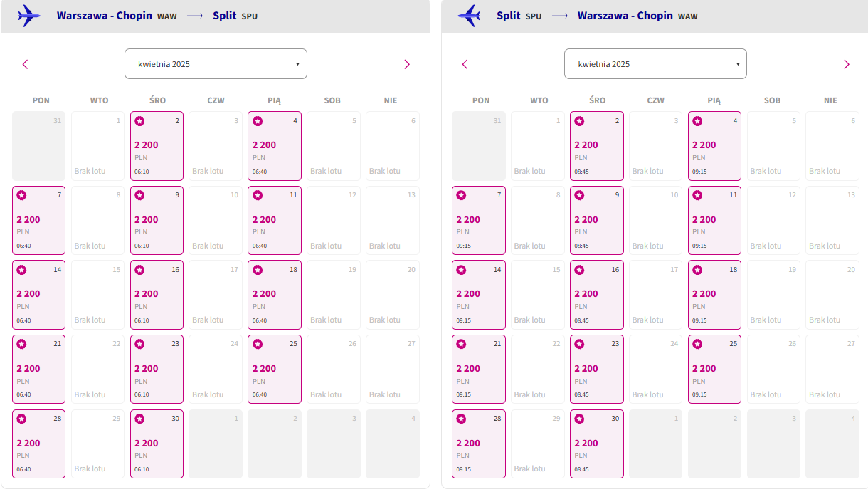Click star icon on outbound April 2

coord(139,121)
